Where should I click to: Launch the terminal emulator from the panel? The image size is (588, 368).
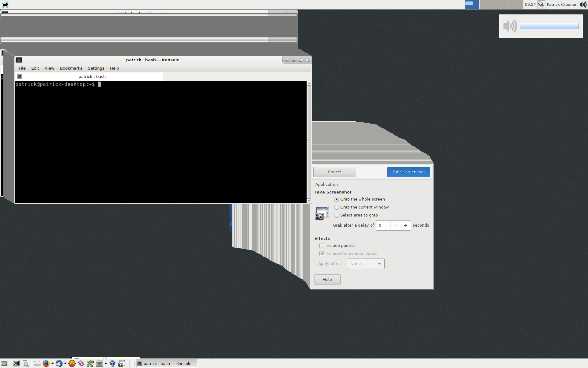coord(16,363)
